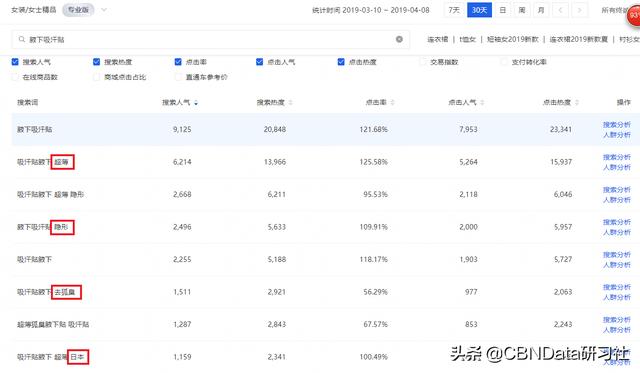Enable the 在线商品数 checkbox
Screen dimensions: 640x373
(15, 77)
